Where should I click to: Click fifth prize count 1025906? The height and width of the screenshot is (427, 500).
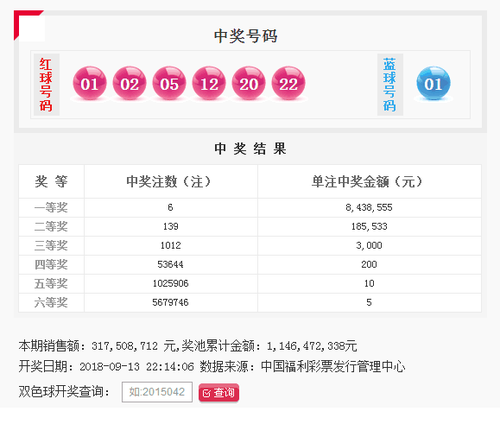(x=171, y=284)
